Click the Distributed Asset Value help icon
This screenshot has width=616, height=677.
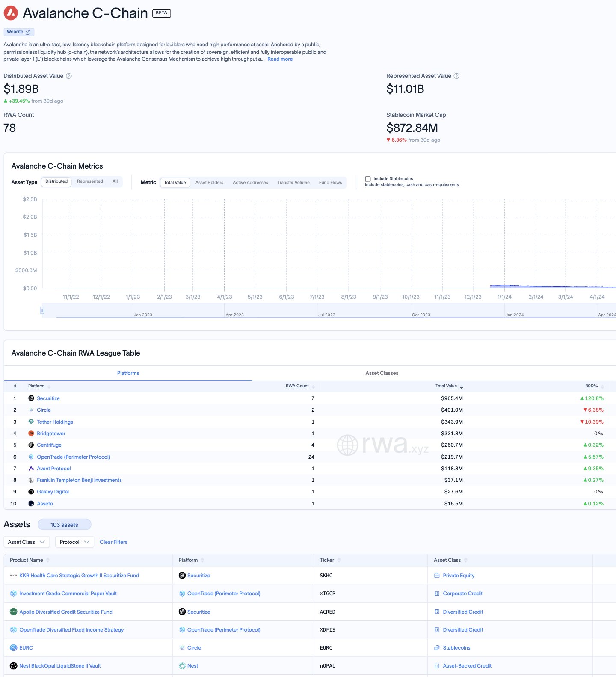(x=69, y=76)
